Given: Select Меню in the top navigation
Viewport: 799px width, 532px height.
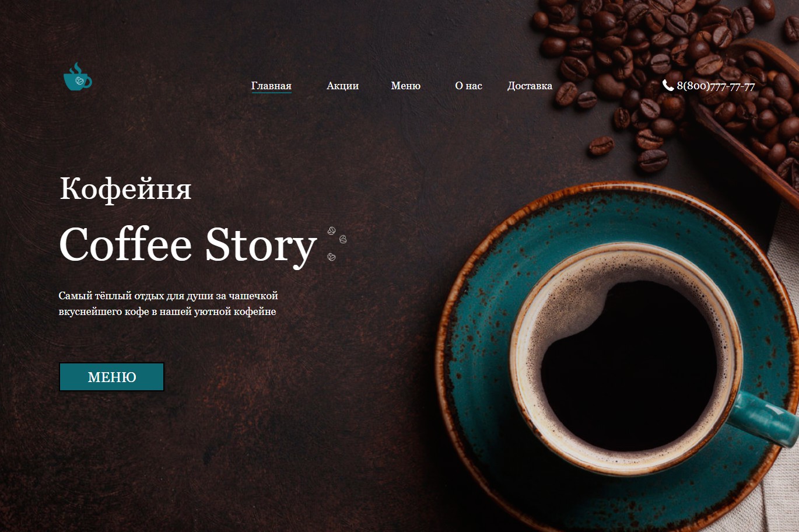Looking at the screenshot, I should point(405,86).
